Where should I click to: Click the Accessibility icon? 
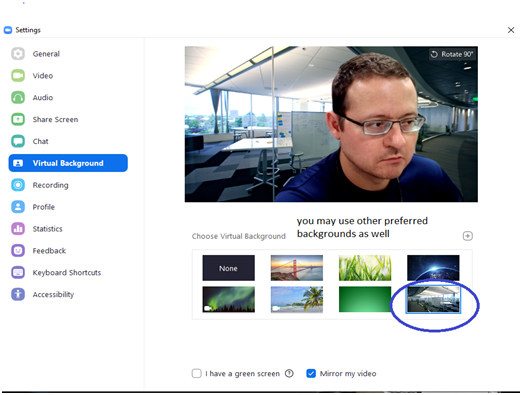18,294
